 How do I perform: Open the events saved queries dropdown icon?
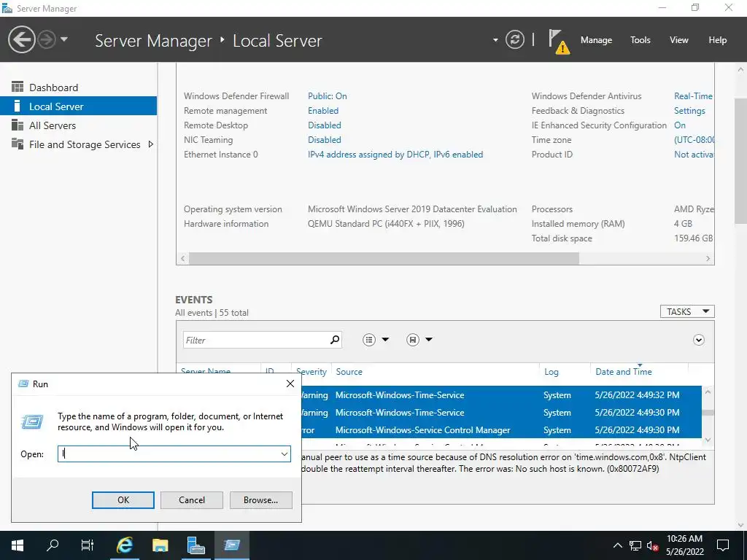point(419,340)
